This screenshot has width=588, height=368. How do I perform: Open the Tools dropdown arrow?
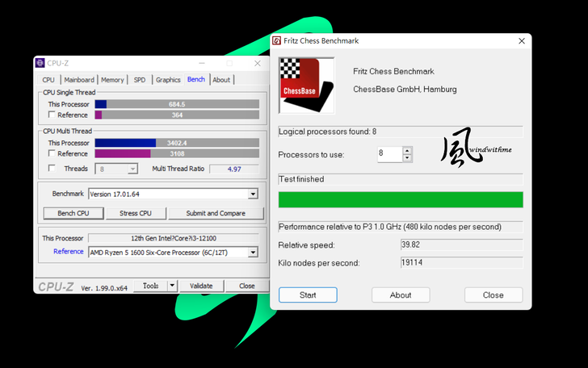pos(172,286)
